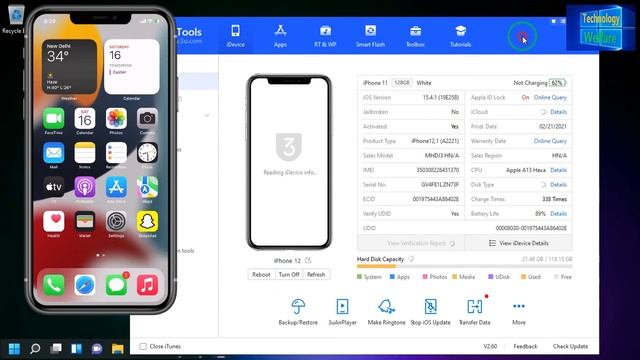Image resolution: width=640 pixels, height=360 pixels.
Task: Click the 128GB storage badge
Action: coord(401,82)
